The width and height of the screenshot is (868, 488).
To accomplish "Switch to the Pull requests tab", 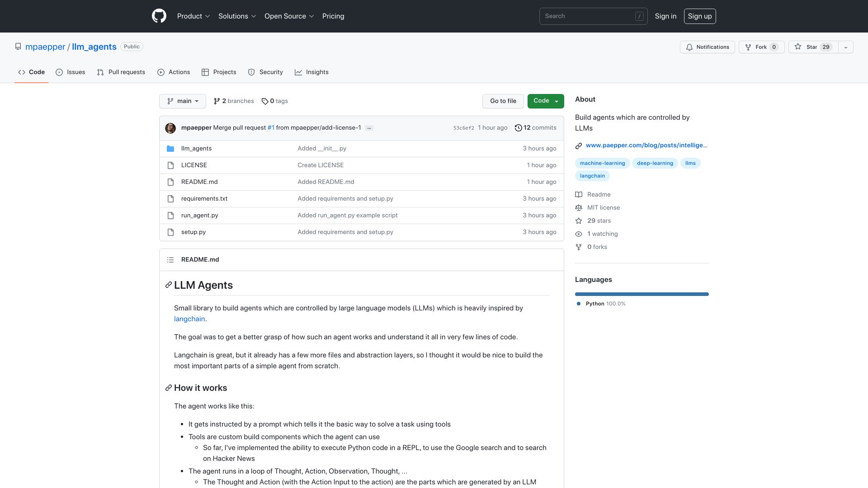I will point(121,72).
